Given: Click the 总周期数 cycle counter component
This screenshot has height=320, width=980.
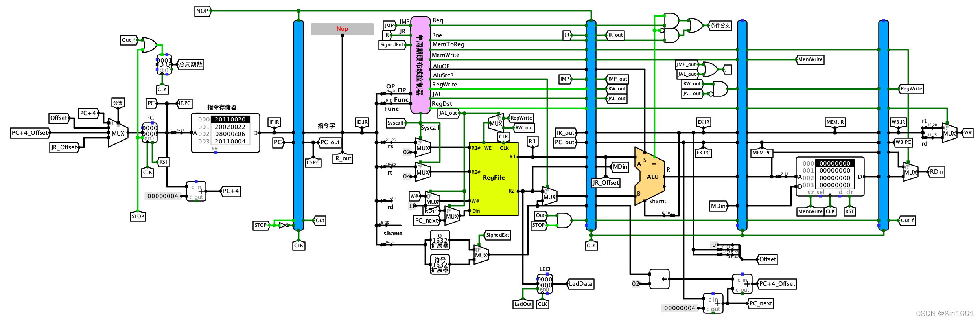Looking at the screenshot, I should point(164,65).
